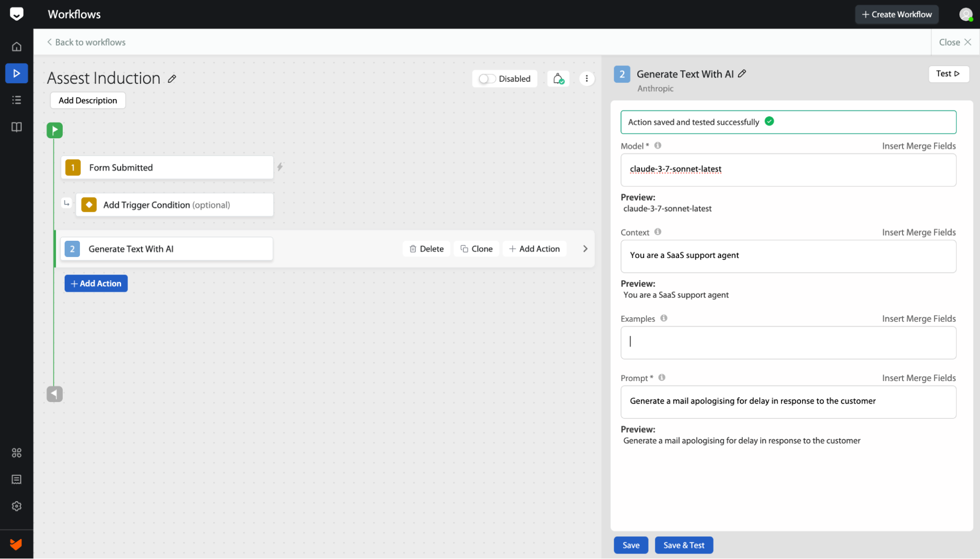980x559 pixels.
Task: Toggle the Disabled workflow switch
Action: pos(487,78)
